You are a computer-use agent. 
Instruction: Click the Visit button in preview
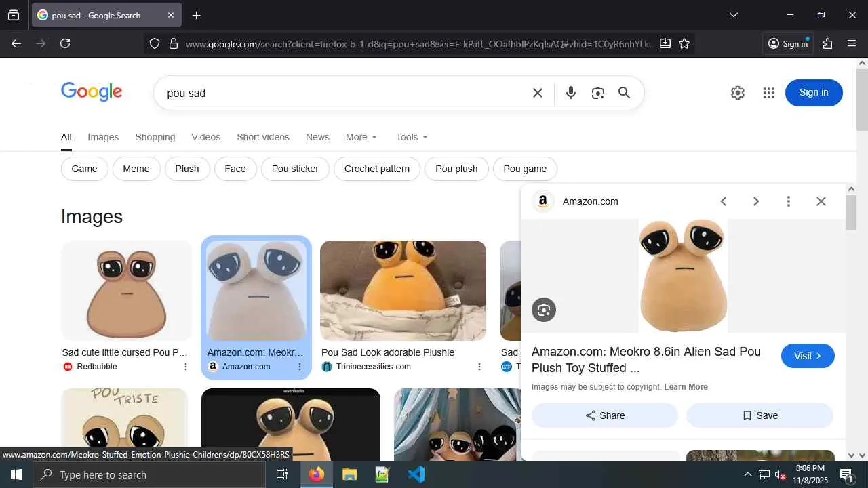(808, 356)
